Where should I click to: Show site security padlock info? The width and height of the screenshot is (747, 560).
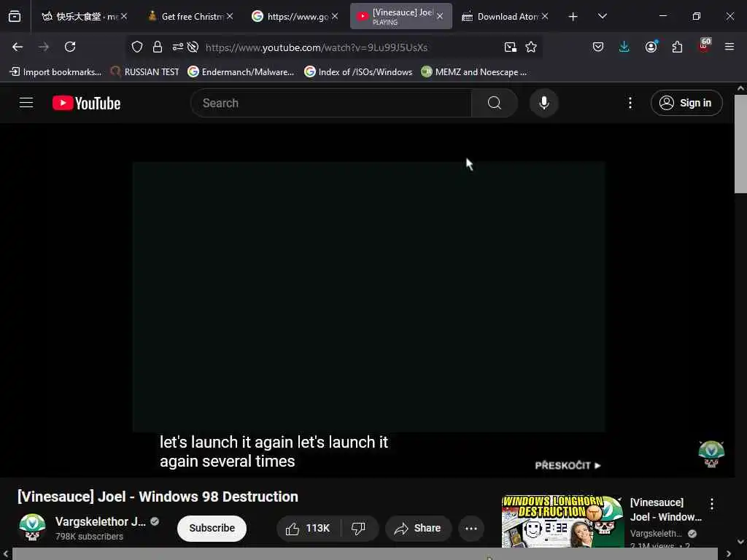tap(158, 47)
